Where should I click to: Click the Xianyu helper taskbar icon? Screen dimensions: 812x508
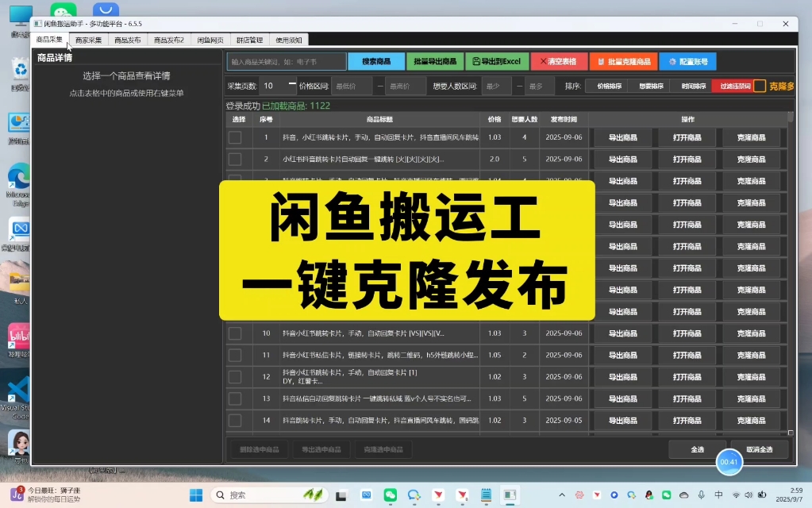(510, 495)
